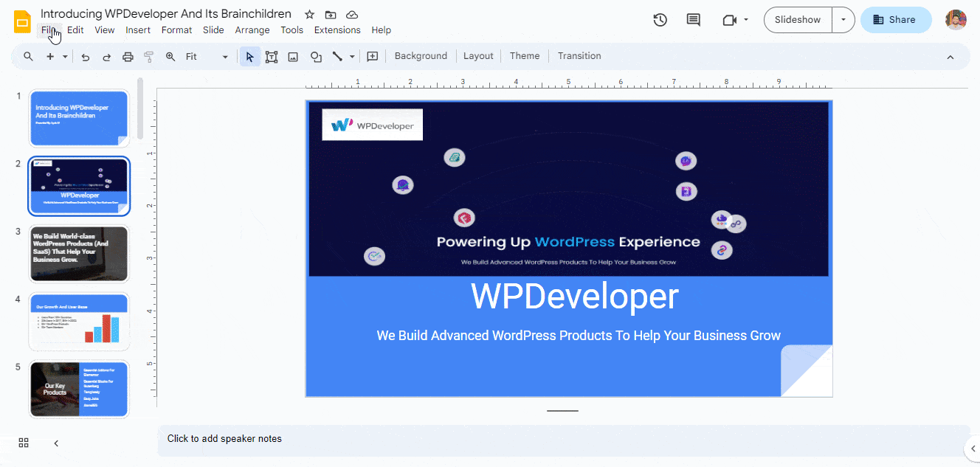The height and width of the screenshot is (467, 980).
Task: Open the Slide menu
Action: click(x=213, y=30)
